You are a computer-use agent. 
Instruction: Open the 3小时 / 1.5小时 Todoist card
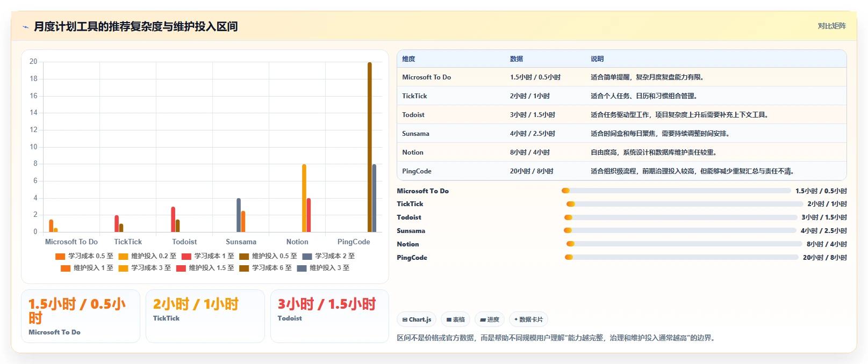pos(329,316)
